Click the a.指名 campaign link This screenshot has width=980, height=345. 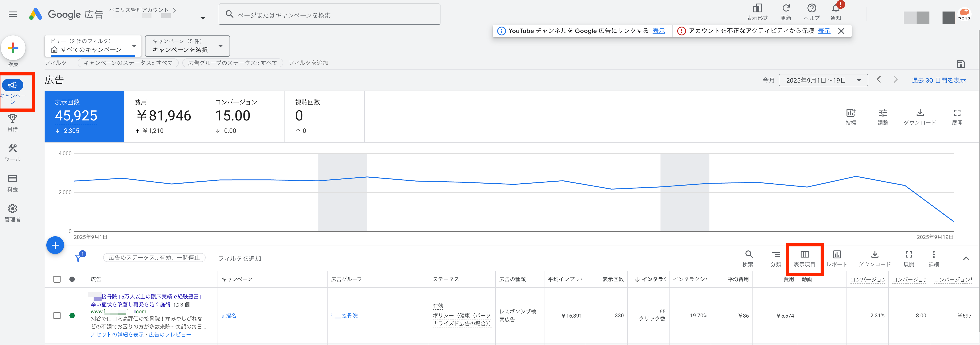point(229,315)
